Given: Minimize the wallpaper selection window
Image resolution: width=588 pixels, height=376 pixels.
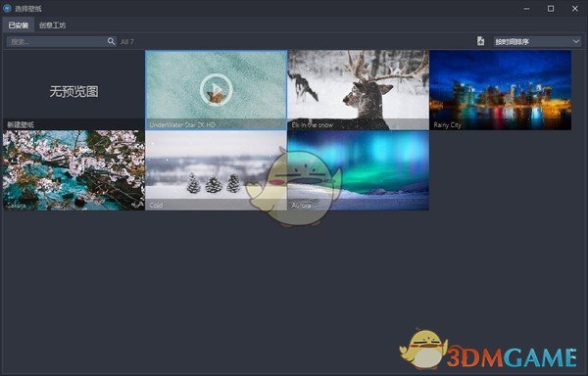Looking at the screenshot, I should [526, 8].
